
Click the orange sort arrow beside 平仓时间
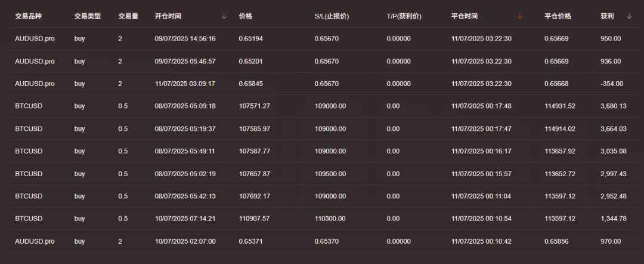point(519,17)
